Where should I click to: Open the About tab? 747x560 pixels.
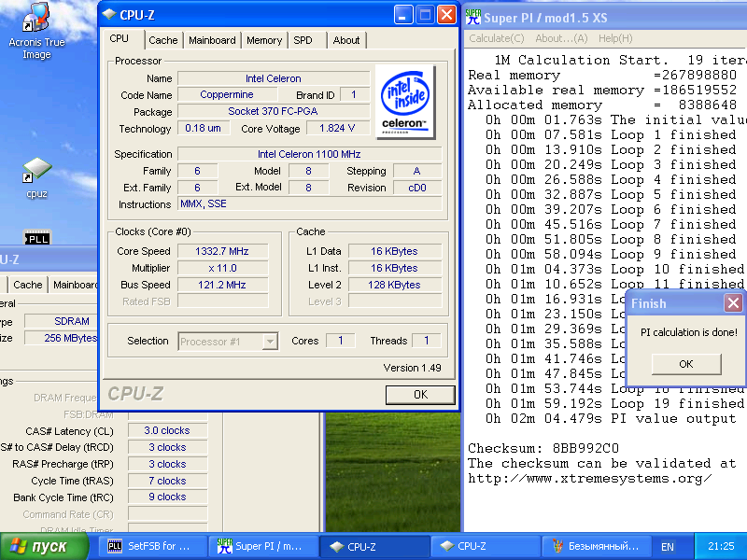(346, 40)
